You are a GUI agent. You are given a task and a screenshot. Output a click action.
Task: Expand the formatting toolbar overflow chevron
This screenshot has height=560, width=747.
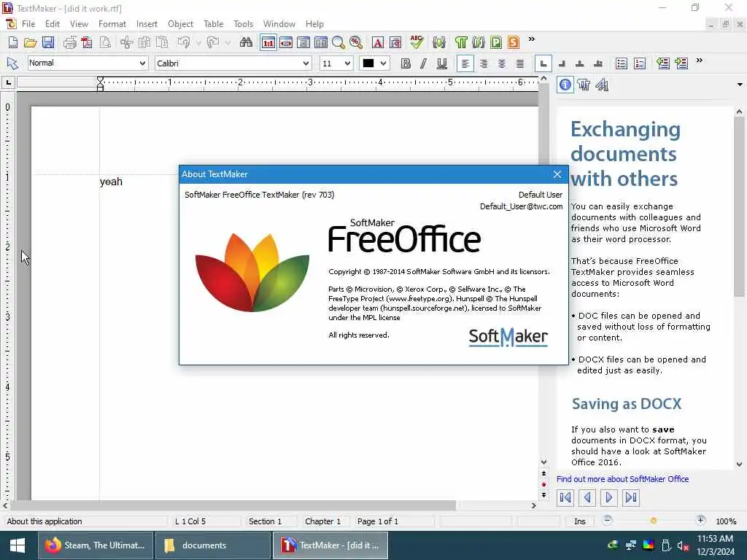coord(700,60)
